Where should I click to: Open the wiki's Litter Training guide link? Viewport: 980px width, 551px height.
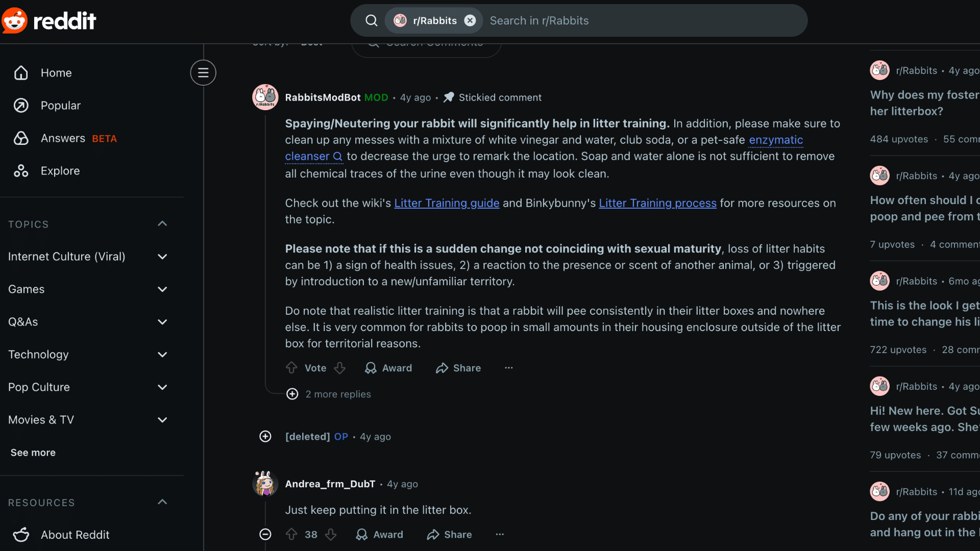coord(447,203)
